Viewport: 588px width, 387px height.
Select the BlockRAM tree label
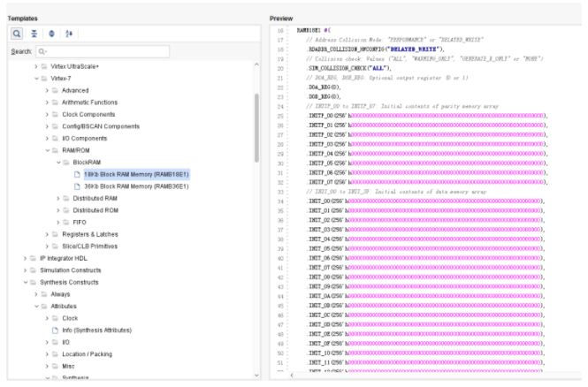tap(87, 163)
